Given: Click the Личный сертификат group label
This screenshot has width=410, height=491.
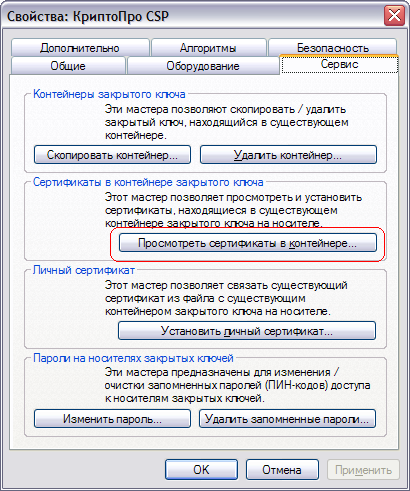Looking at the screenshot, I should coord(84,270).
